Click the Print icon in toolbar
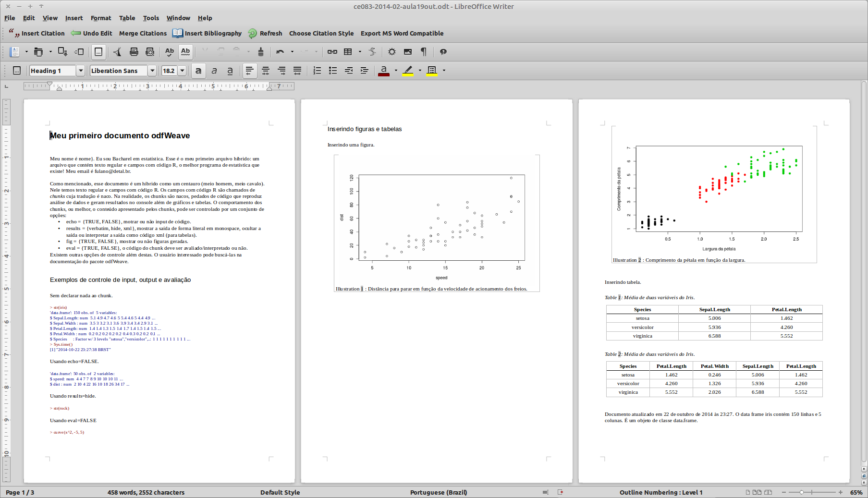Viewport: 868px width, 498px height. point(134,52)
